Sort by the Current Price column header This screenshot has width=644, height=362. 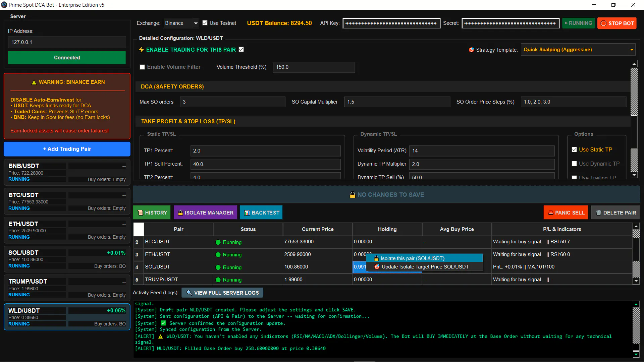318,229
